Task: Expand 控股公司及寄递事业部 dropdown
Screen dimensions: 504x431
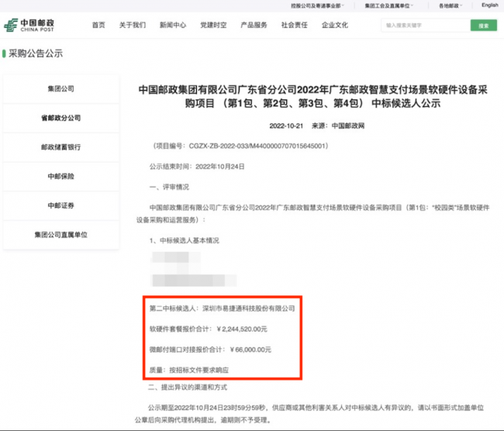Action: 318,5
